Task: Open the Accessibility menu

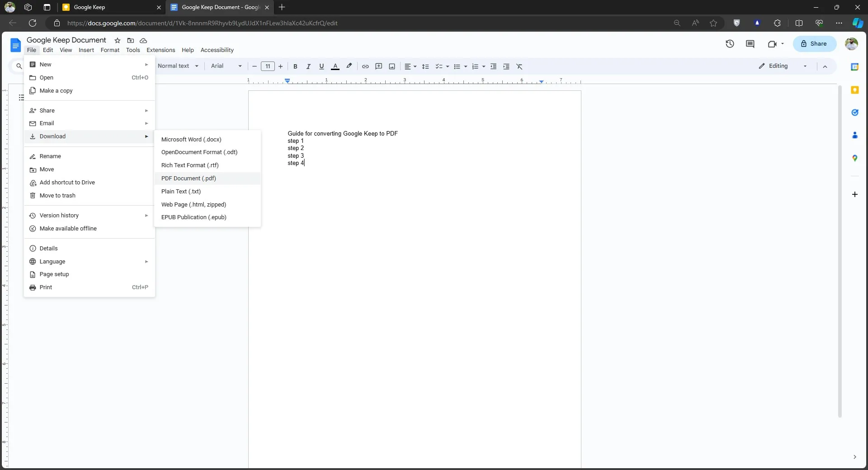Action: pos(217,50)
